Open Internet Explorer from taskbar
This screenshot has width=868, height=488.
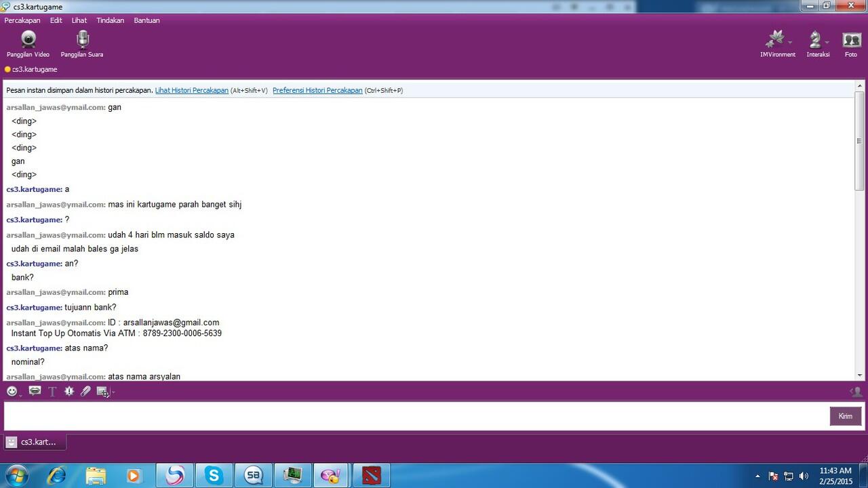[x=57, y=475]
